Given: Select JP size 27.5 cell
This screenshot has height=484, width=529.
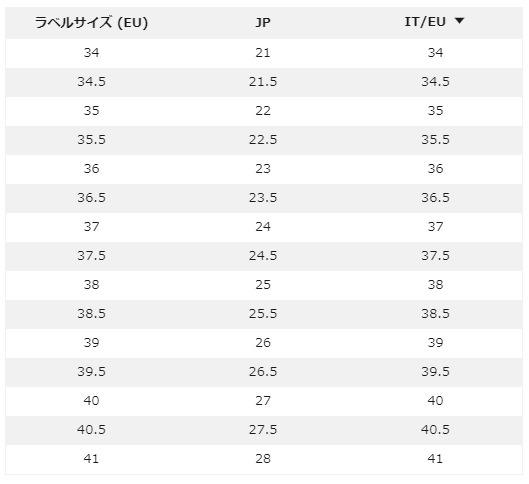Looking at the screenshot, I should [263, 430].
